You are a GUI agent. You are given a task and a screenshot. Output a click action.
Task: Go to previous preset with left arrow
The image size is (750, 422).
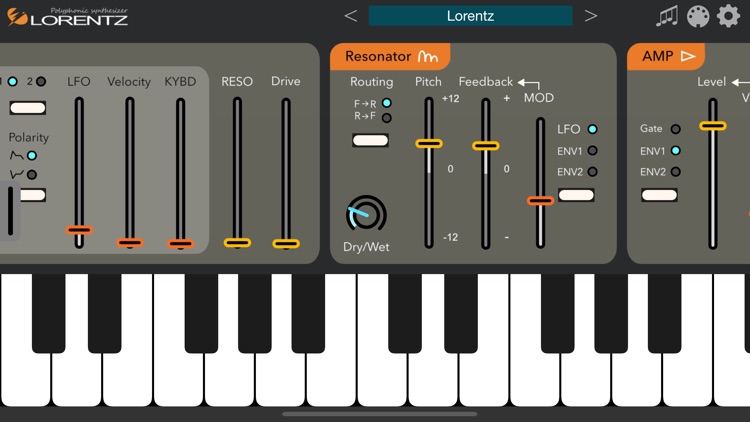point(351,16)
